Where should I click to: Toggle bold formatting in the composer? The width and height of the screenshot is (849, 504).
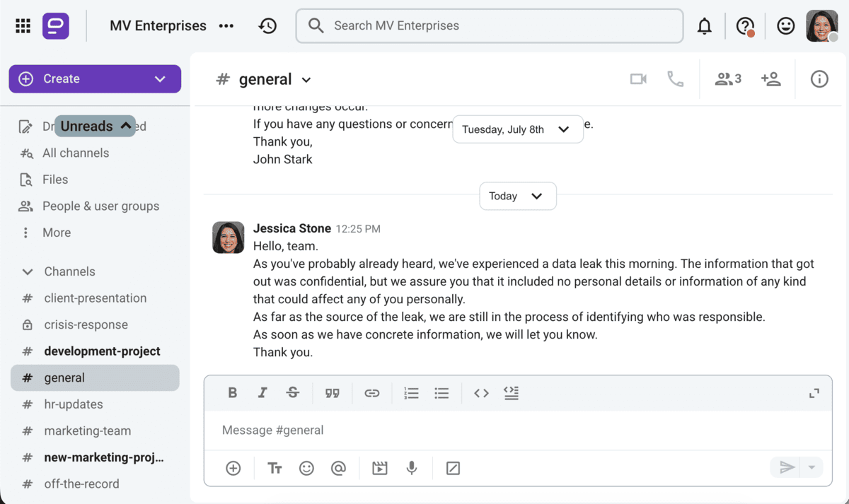pos(232,392)
